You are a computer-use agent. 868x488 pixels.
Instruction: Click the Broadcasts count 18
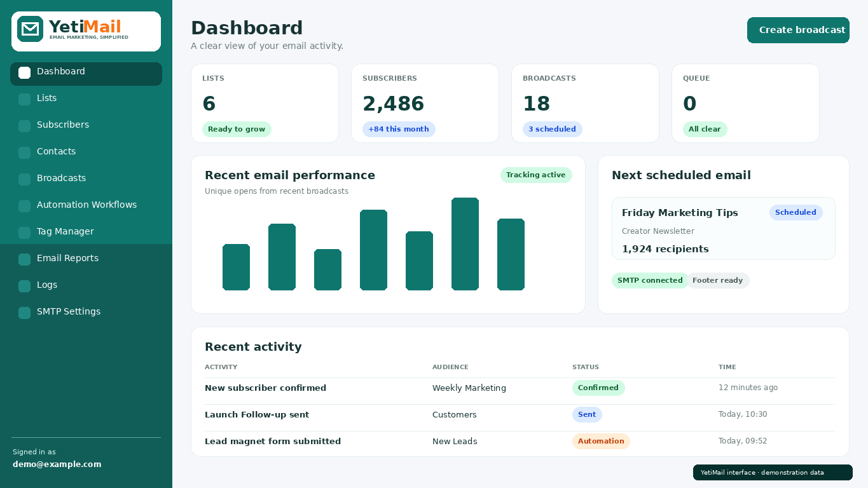point(537,104)
